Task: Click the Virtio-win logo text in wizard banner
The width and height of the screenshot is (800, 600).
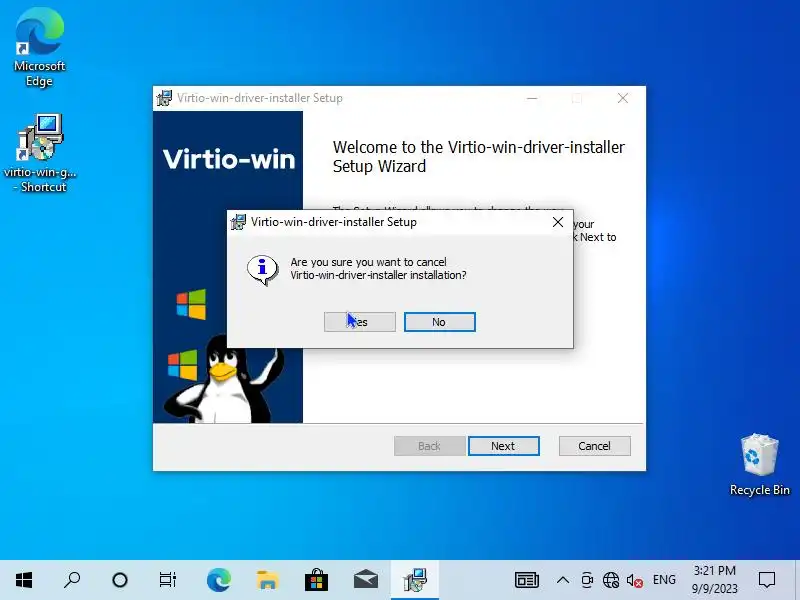Action: (229, 159)
